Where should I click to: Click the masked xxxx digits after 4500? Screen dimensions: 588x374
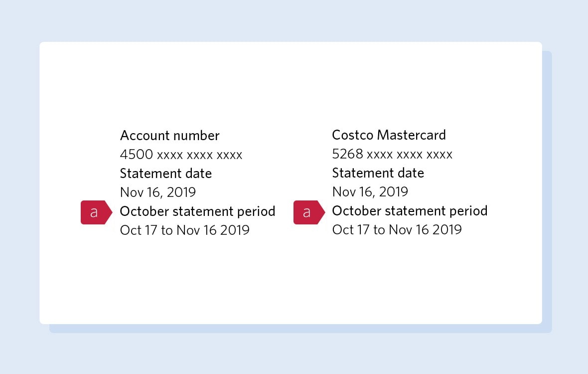(x=199, y=155)
